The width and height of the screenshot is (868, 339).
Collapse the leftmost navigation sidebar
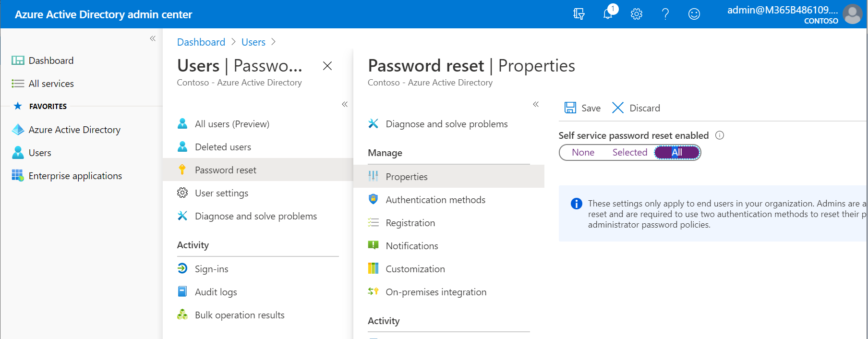pos(153,38)
